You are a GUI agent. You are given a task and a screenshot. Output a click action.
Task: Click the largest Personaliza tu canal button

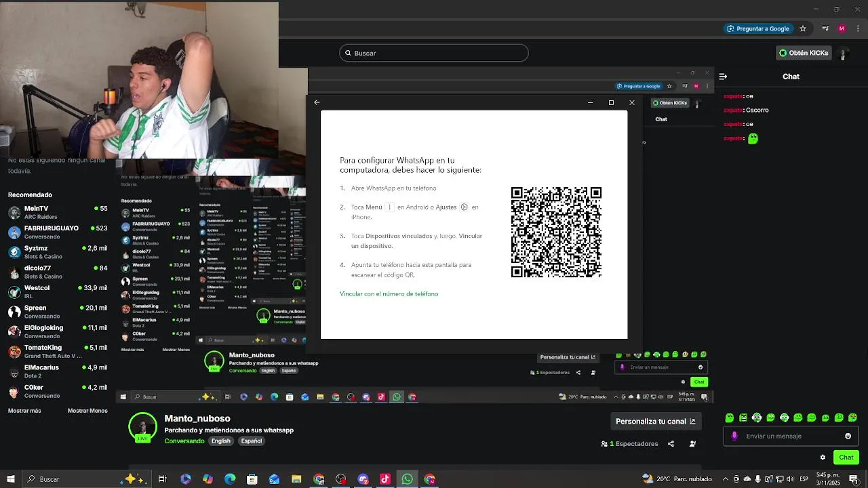(656, 422)
